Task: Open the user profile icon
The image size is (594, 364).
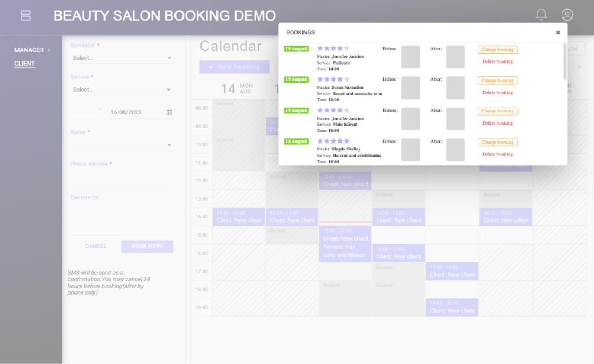Action: pyautogui.click(x=567, y=15)
